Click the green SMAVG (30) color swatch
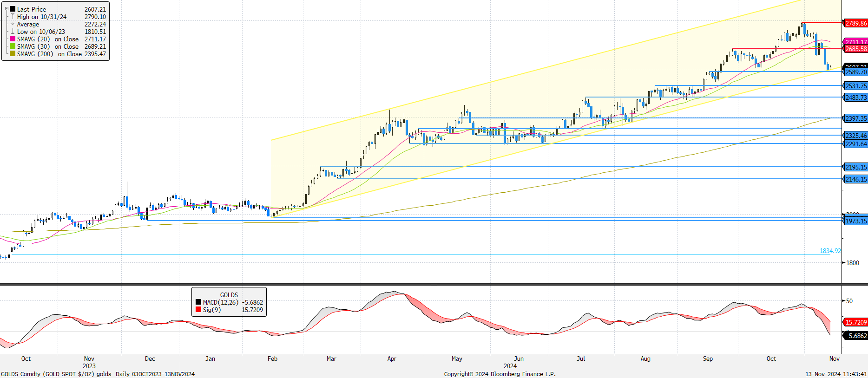The image size is (868, 378). pos(13,46)
